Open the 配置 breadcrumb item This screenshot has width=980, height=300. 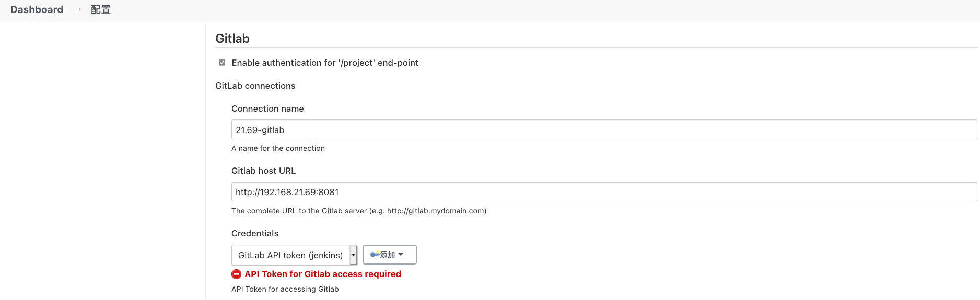click(x=101, y=9)
